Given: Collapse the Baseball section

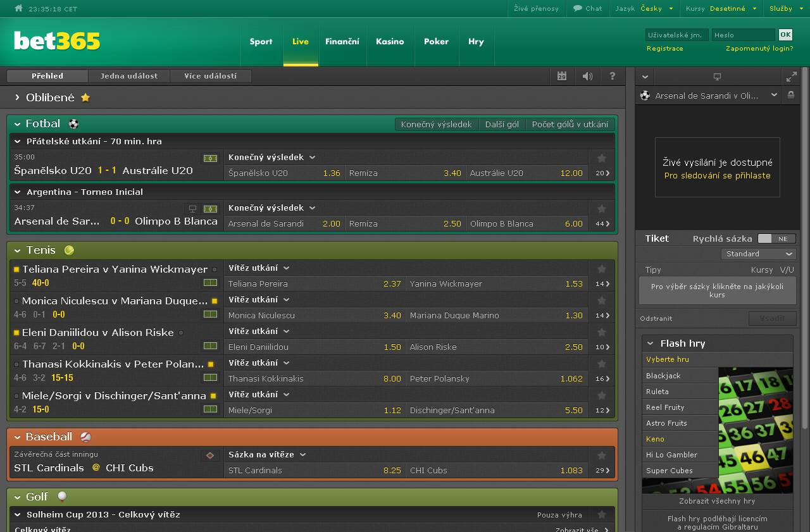Looking at the screenshot, I should tap(18, 437).
